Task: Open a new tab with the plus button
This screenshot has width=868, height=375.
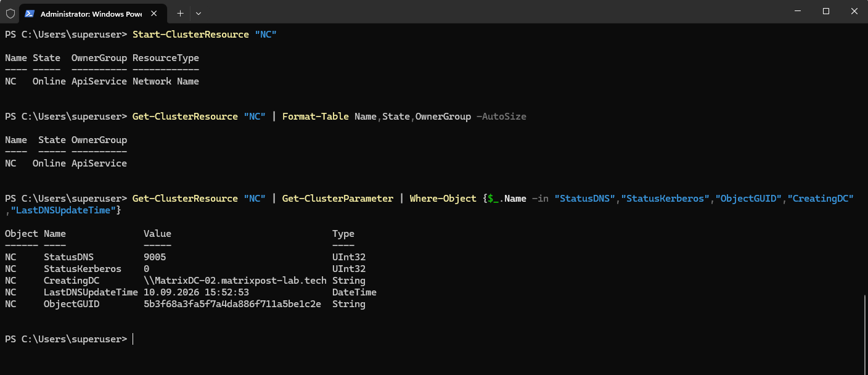Action: coord(180,13)
